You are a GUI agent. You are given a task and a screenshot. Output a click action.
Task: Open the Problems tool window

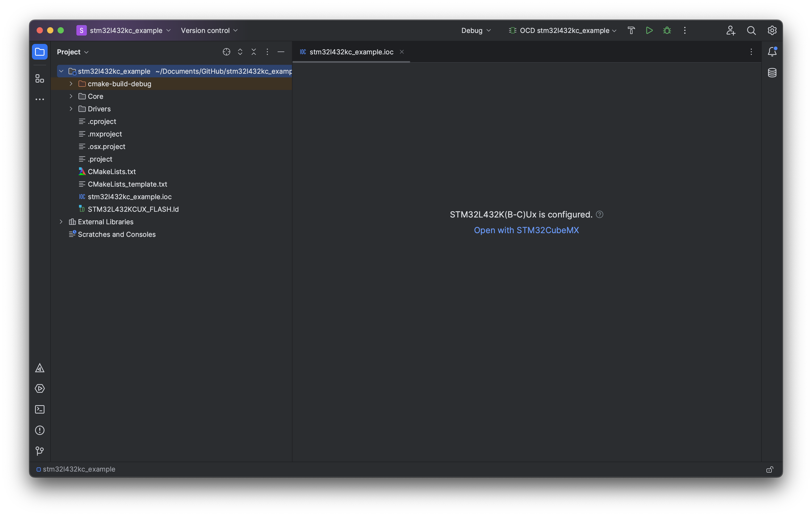click(x=40, y=430)
